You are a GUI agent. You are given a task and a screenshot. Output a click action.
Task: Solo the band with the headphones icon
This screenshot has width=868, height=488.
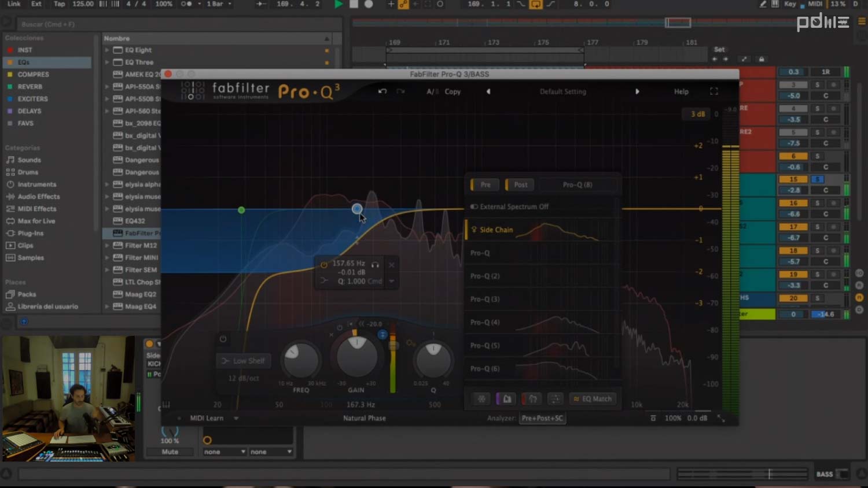tap(375, 264)
